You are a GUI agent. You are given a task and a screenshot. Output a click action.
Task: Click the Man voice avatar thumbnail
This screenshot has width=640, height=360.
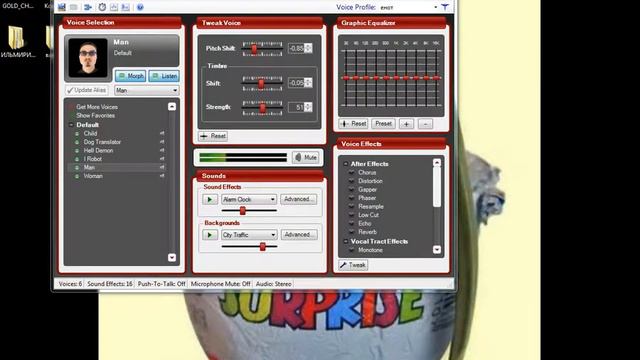click(88, 58)
